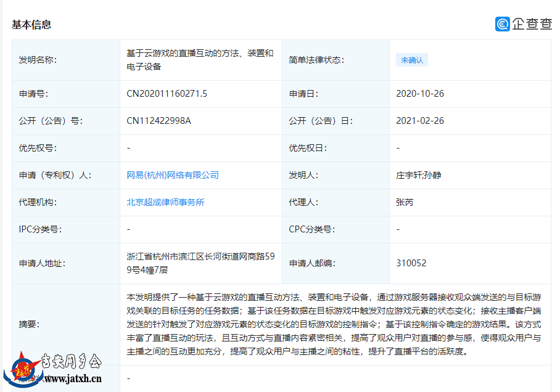Click the 申请（专利权）人 label
Viewport: 560px width, 392px height.
click(x=55, y=175)
